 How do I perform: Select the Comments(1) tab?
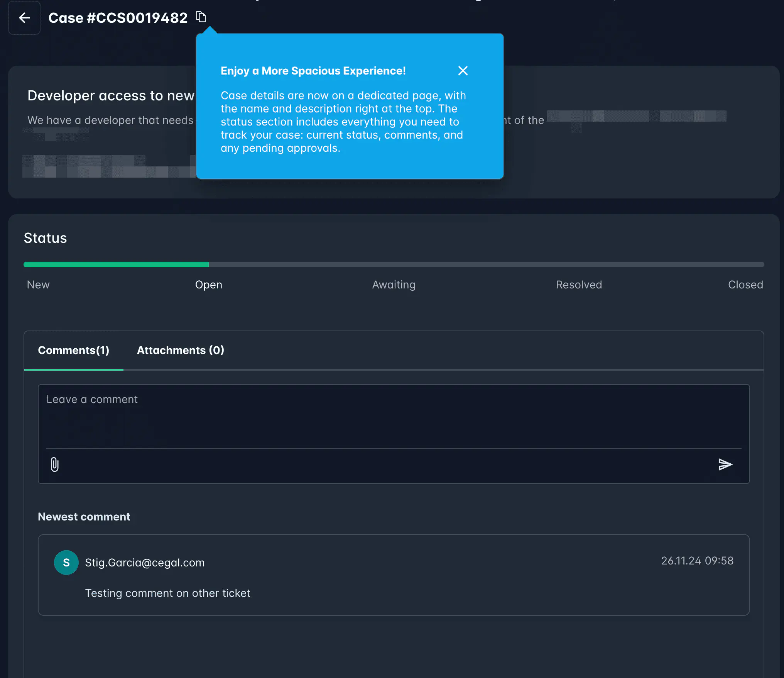pyautogui.click(x=74, y=350)
